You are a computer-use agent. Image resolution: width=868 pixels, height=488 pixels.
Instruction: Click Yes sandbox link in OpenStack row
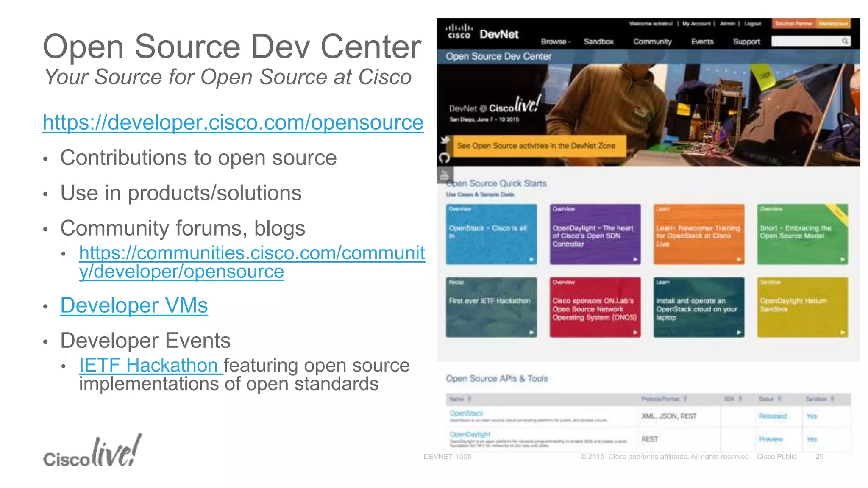coord(811,416)
